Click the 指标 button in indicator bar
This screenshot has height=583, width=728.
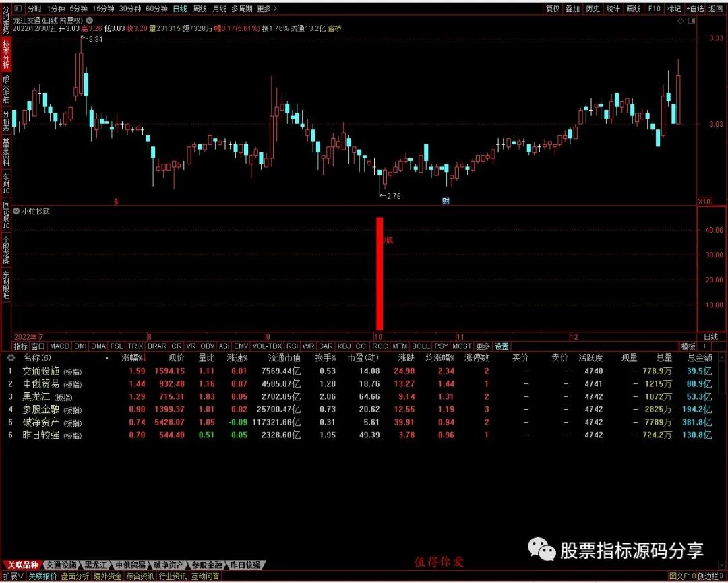pos(20,346)
